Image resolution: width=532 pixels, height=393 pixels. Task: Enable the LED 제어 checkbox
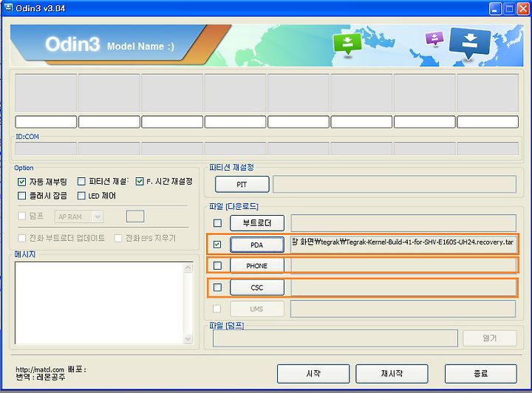81,196
